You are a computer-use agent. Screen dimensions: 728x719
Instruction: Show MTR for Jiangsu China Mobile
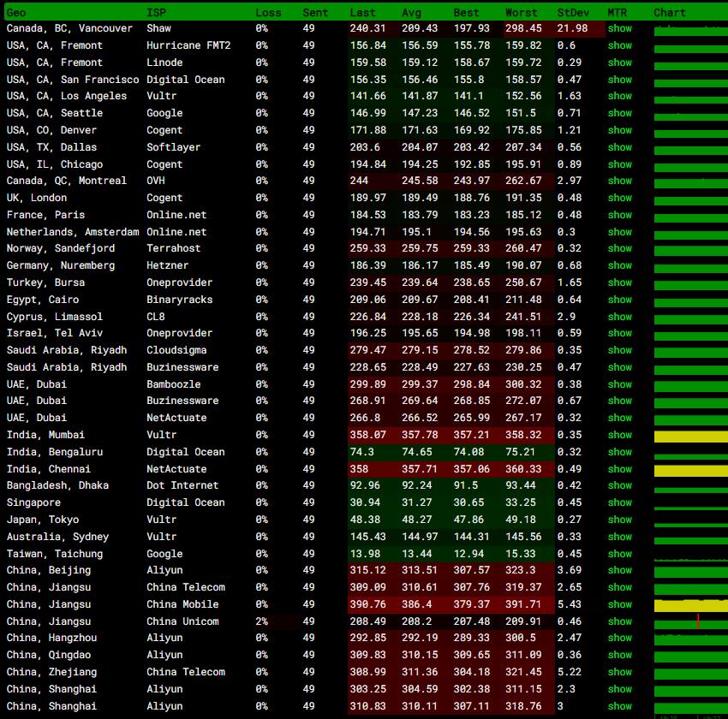[x=619, y=605]
